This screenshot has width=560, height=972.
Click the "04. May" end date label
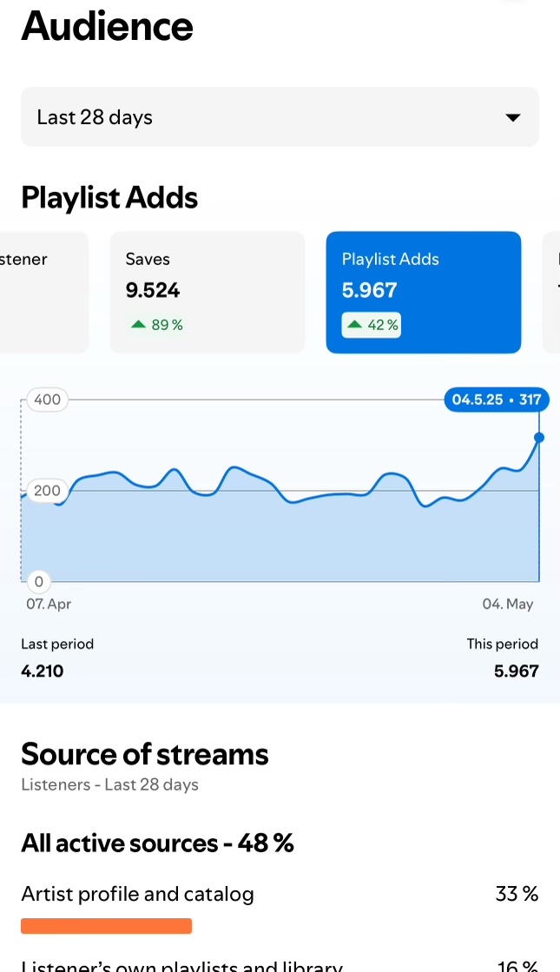[x=508, y=604]
